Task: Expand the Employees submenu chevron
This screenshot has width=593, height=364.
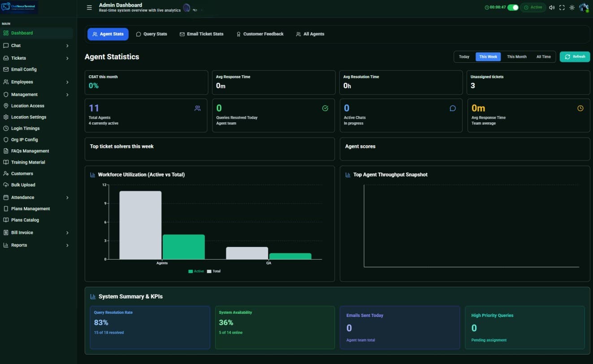Action: 67,82
